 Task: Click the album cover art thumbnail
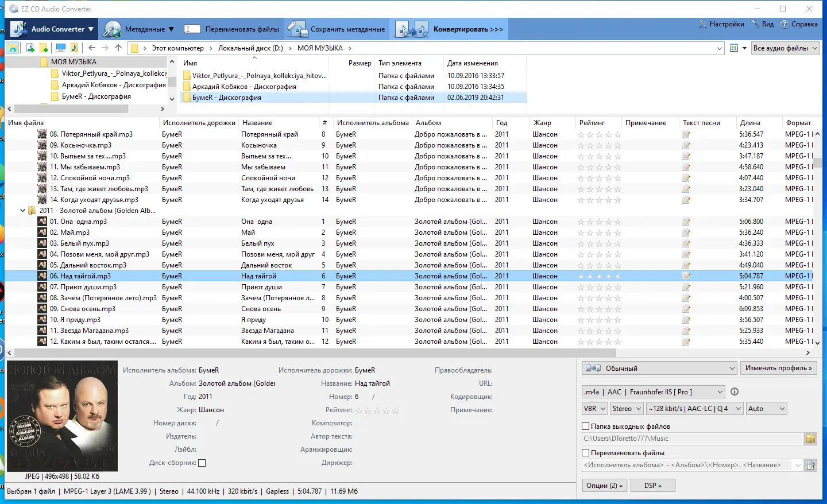click(62, 416)
